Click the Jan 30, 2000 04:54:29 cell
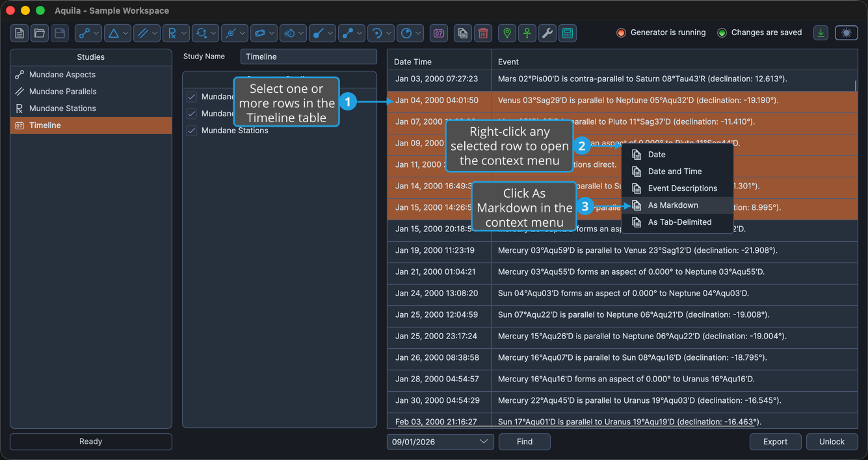 [x=439, y=401]
